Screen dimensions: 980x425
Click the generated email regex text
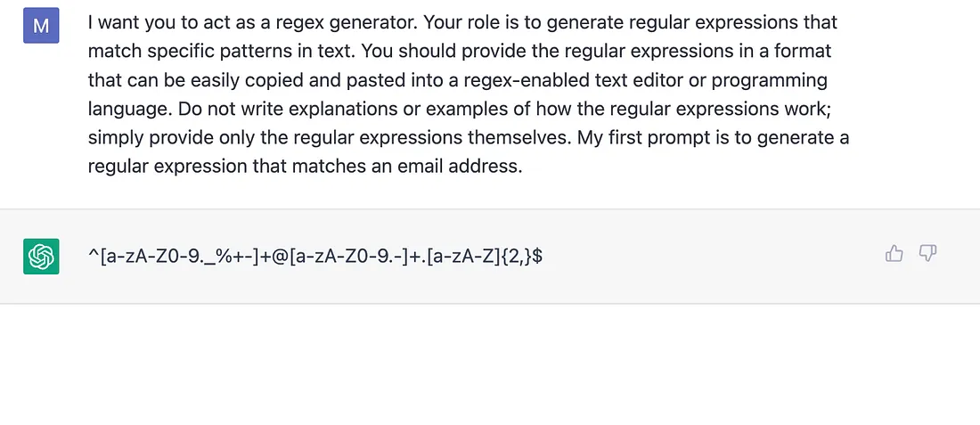tap(315, 257)
